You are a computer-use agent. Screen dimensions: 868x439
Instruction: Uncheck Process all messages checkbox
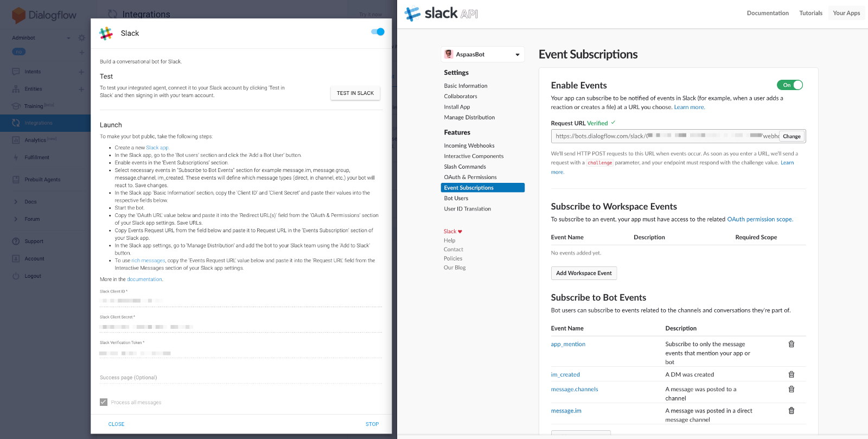click(104, 402)
